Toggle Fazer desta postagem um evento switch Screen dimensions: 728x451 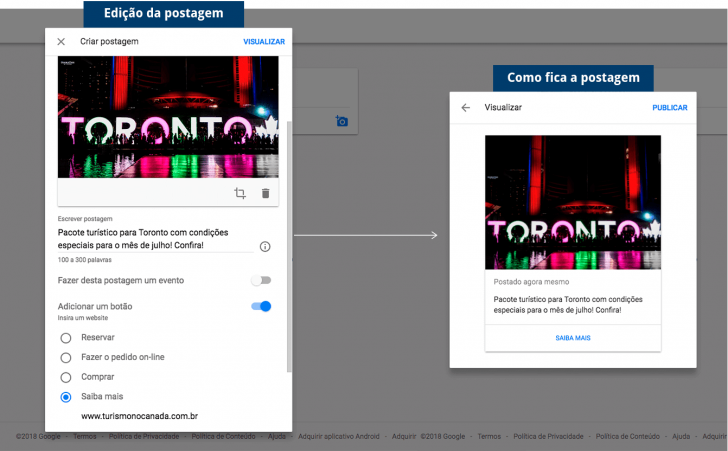[x=261, y=280]
